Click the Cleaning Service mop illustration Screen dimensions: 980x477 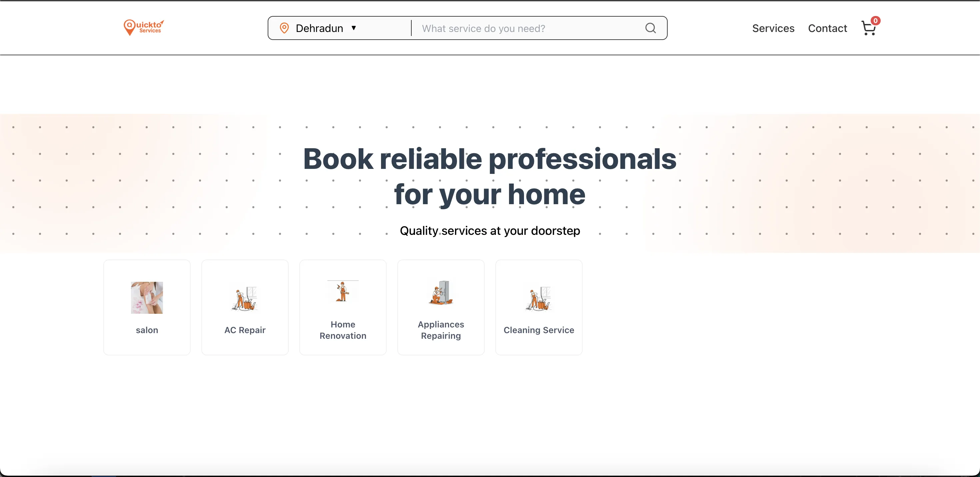(538, 298)
